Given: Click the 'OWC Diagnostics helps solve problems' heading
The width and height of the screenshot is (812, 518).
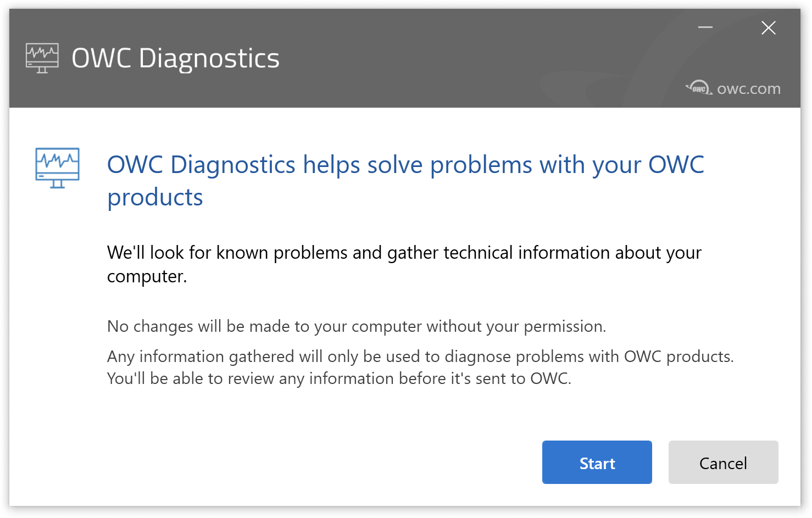Looking at the screenshot, I should pos(405,165).
